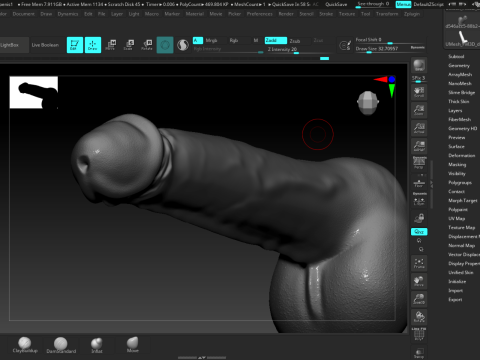The height and width of the screenshot is (360, 480).
Task: Expand the NanoMesh section
Action: pyautogui.click(x=460, y=83)
